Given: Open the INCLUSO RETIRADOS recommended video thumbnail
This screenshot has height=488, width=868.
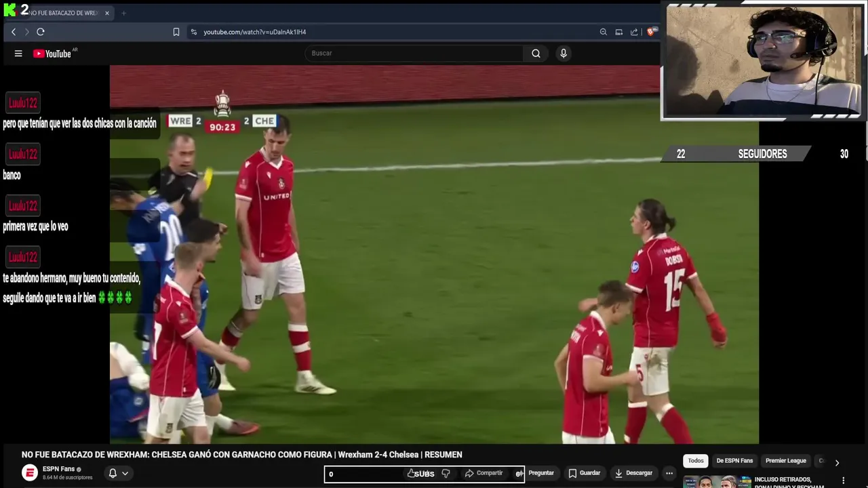Looking at the screenshot, I should pyautogui.click(x=717, y=482).
